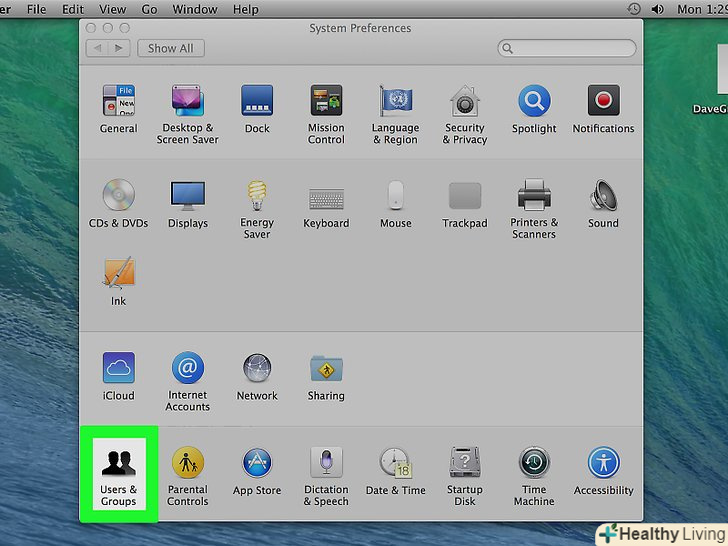Click the System Preferences search field
The image size is (728, 546).
point(567,48)
